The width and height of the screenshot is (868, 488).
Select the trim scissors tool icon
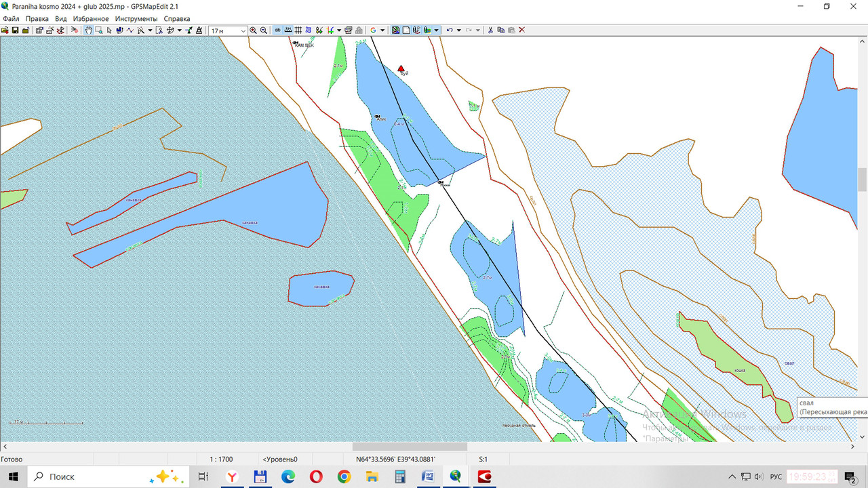158,30
